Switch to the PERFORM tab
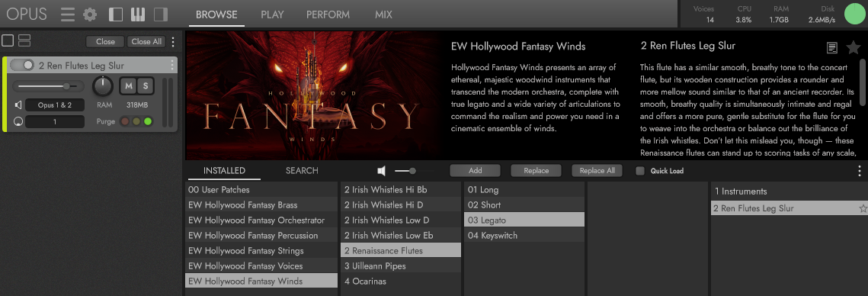868x296 pixels. pyautogui.click(x=328, y=14)
